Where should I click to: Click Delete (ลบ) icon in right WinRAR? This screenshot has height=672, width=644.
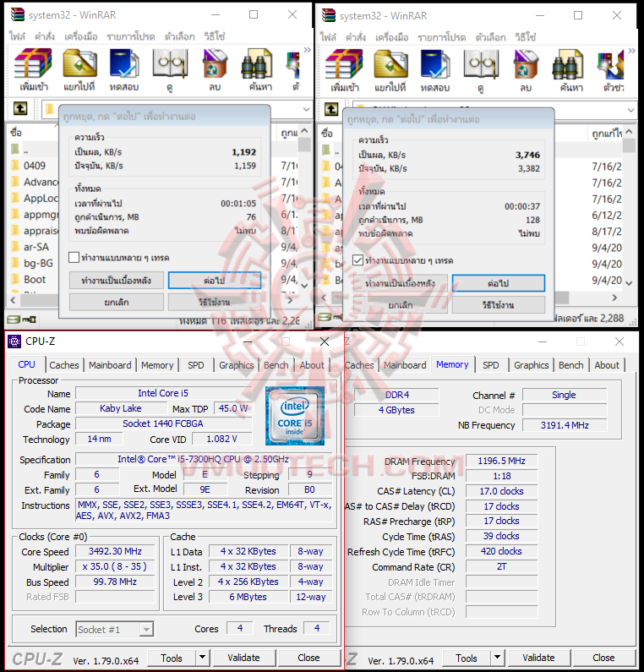[526, 64]
